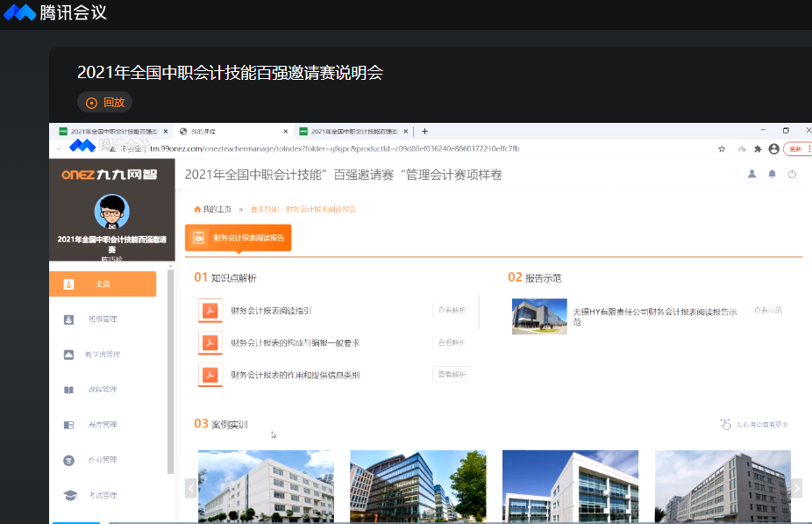Open a new browser tab with plus button
Viewport: 812px width, 524px height.
[x=425, y=132]
